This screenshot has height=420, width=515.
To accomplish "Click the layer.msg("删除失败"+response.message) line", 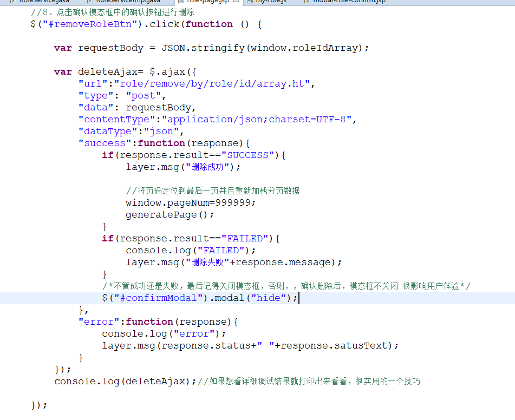I will tap(233, 262).
